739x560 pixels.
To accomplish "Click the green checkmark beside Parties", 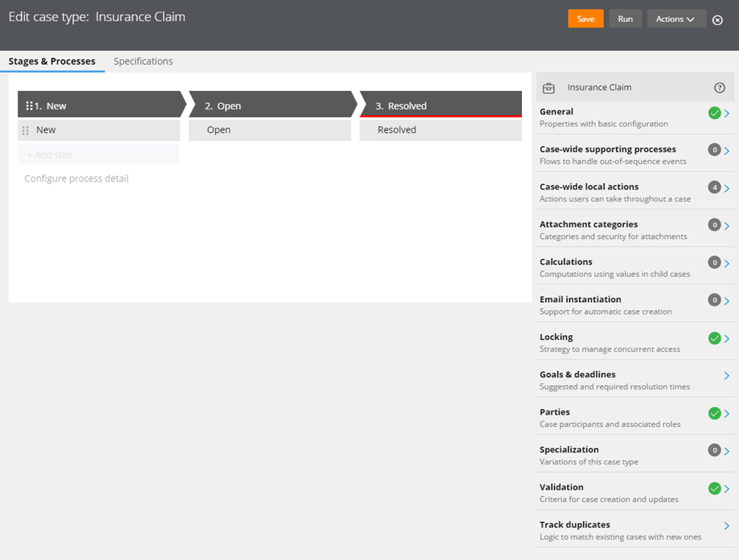I will click(714, 414).
